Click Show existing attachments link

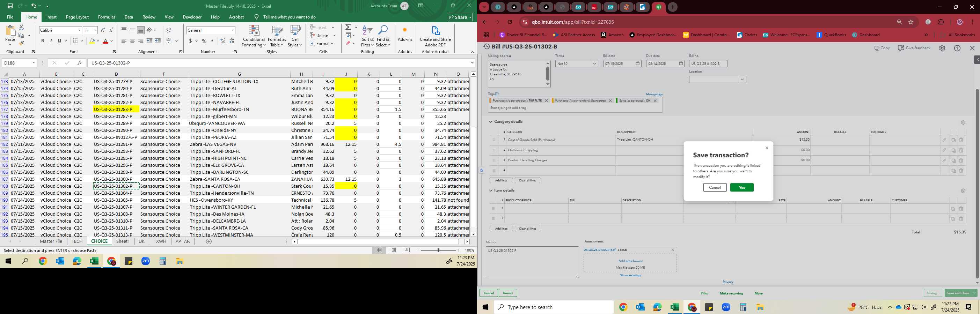630,275
